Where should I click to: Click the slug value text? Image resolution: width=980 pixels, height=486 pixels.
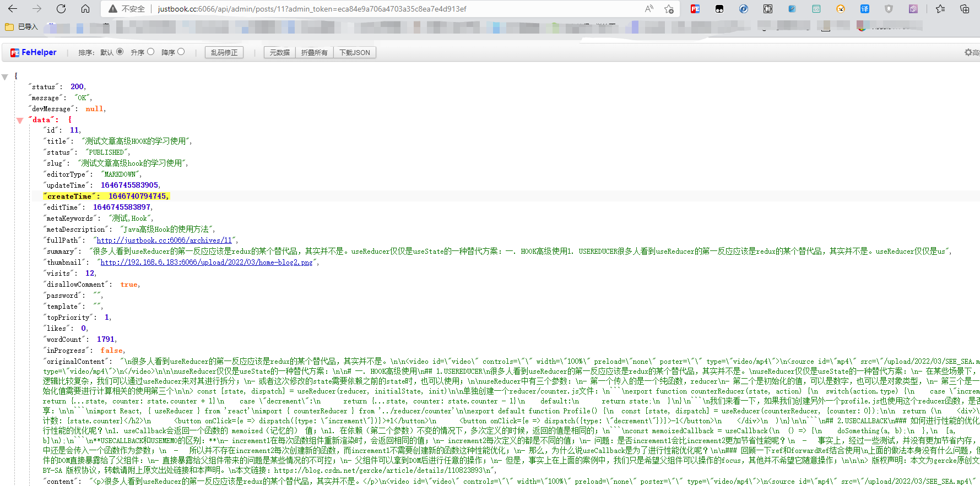(131, 163)
